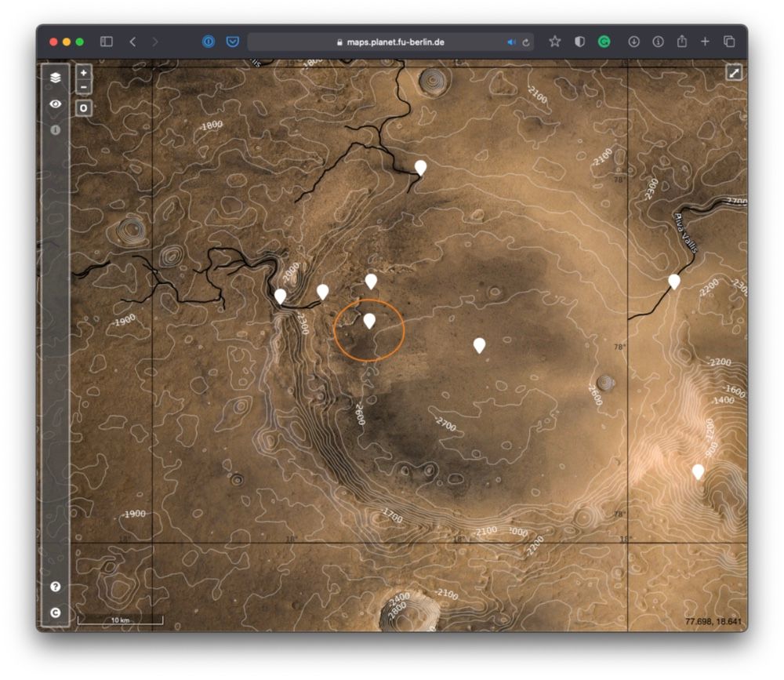Viewport: 784px width, 680px height.
Task: Open the Share menu
Action: pyautogui.click(x=681, y=42)
